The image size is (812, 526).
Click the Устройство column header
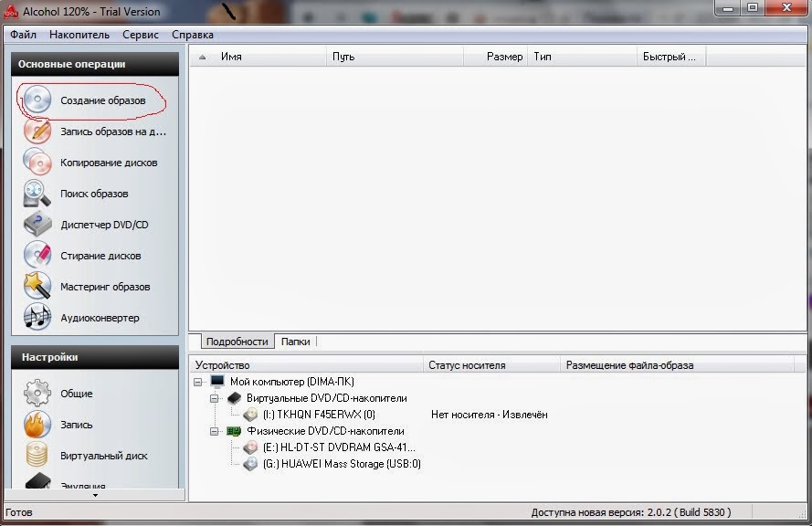click(307, 365)
